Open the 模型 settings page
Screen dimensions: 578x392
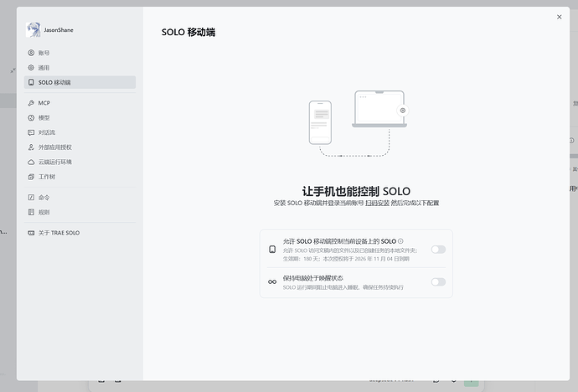[80, 117]
